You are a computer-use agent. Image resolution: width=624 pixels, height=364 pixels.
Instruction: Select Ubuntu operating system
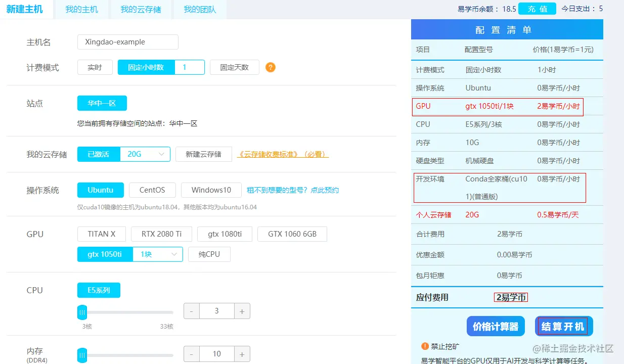click(x=101, y=190)
